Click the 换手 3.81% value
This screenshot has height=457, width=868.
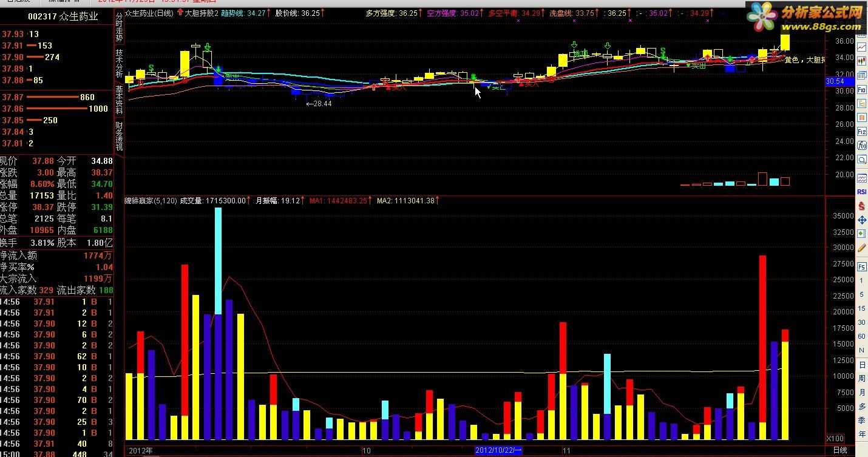click(42, 243)
